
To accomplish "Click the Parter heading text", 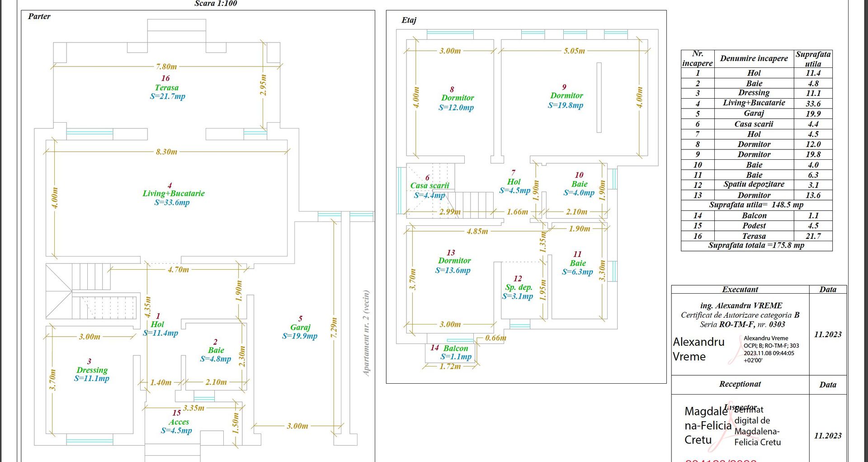I will point(39,16).
